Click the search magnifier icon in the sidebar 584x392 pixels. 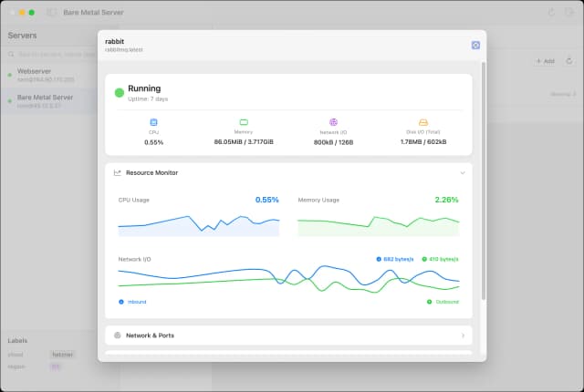[11, 55]
